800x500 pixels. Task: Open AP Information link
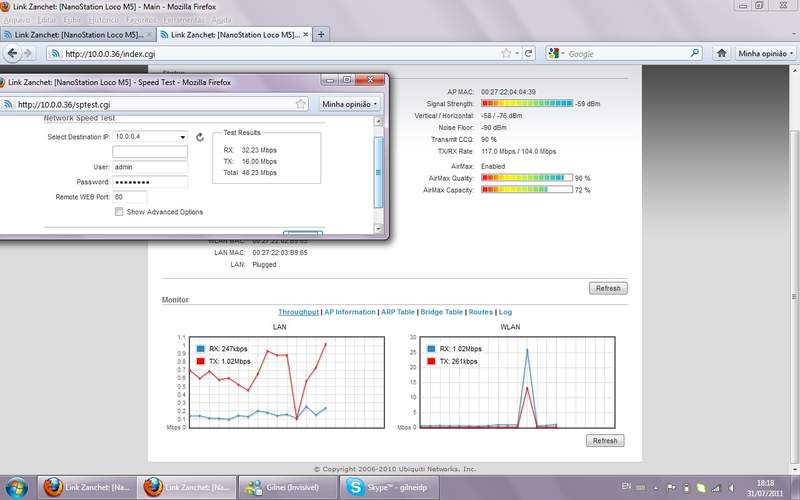(349, 312)
